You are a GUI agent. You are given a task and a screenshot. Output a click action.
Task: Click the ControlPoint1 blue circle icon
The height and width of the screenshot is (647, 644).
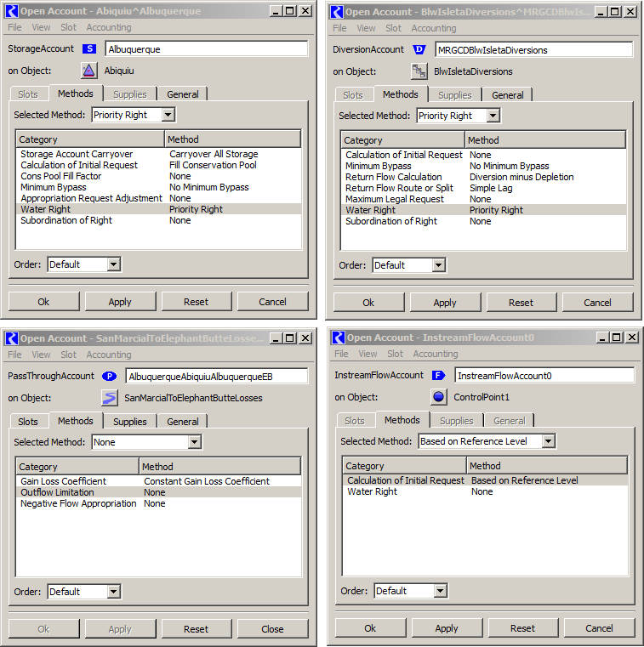(438, 397)
